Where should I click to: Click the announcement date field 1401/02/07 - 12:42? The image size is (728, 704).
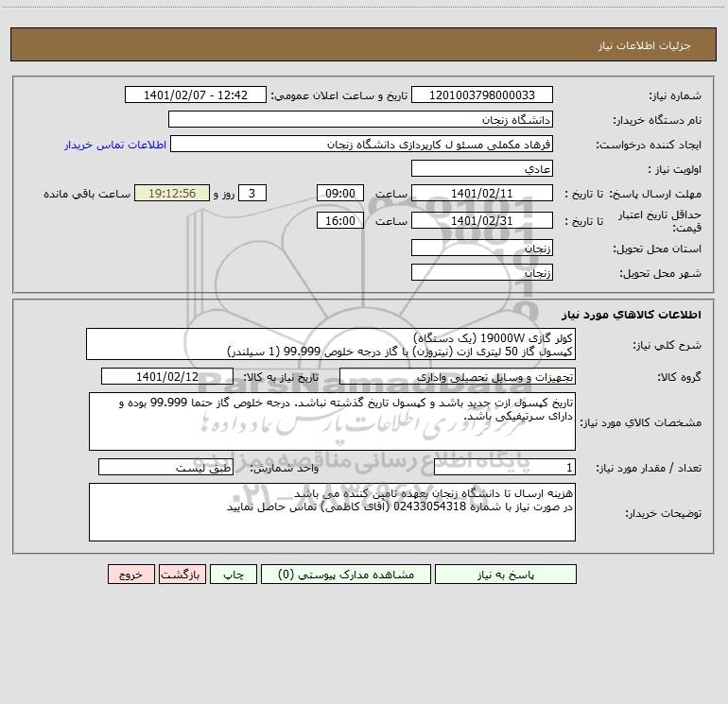(196, 94)
